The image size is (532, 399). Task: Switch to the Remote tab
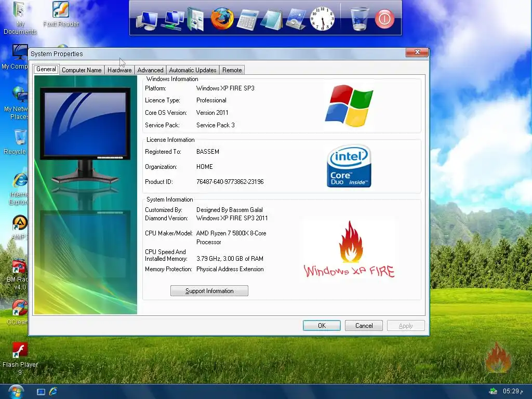[232, 70]
